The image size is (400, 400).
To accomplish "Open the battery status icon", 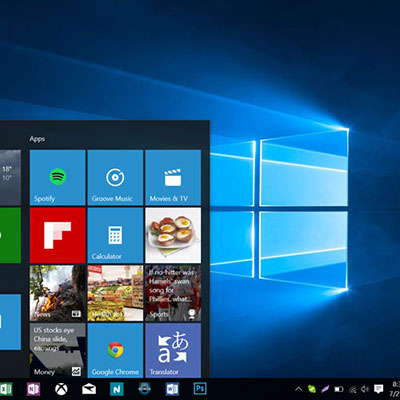I will (339, 389).
